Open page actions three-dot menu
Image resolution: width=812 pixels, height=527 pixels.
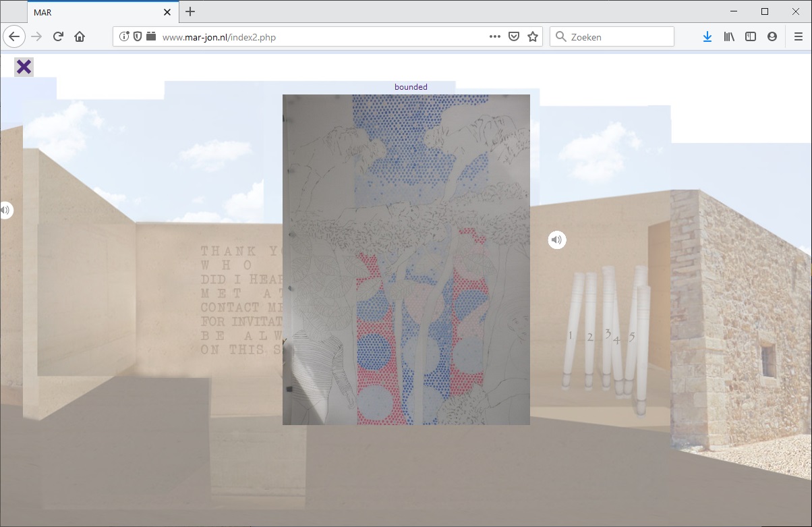pyautogui.click(x=494, y=37)
